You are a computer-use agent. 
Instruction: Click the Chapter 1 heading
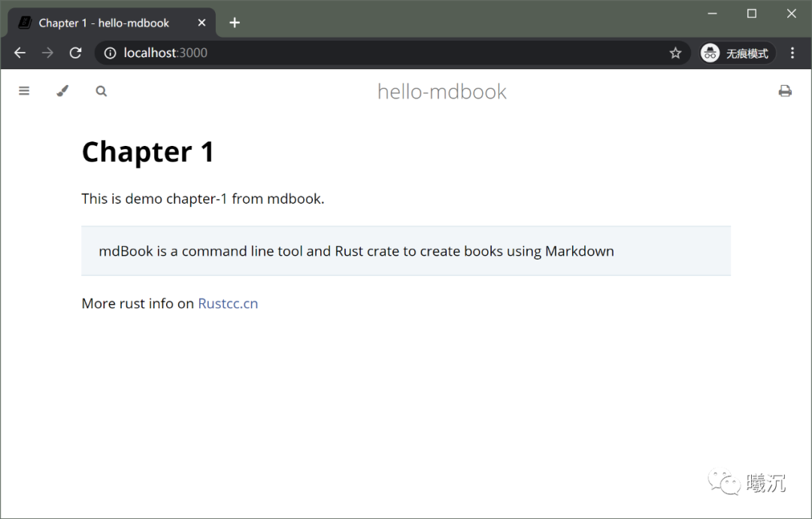click(x=147, y=152)
